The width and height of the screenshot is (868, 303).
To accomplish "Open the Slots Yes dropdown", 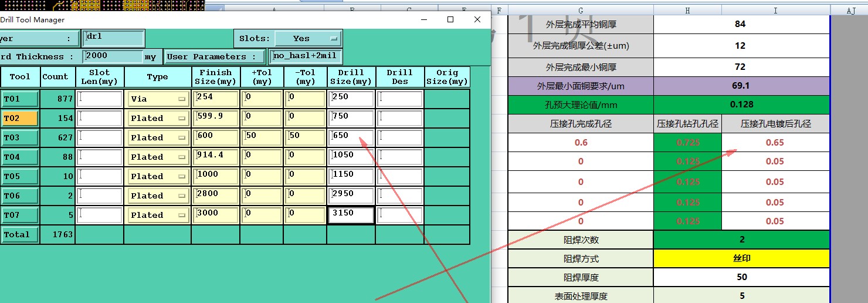I will [x=308, y=38].
